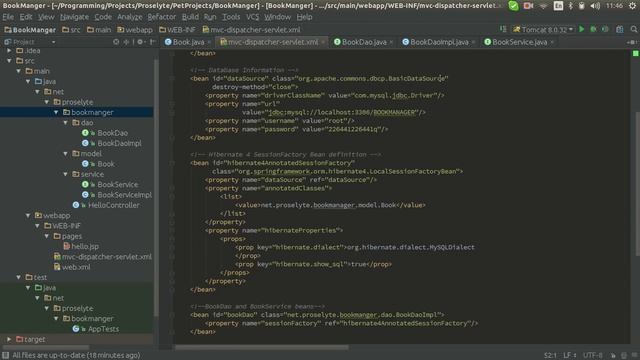Screen dimensions: 640x360
Task: Close the Book.java tab
Action: click(x=209, y=42)
